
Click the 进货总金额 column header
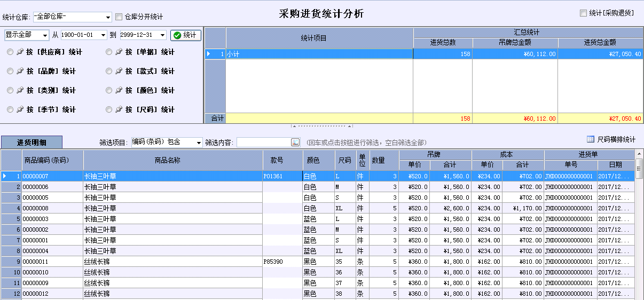click(600, 43)
